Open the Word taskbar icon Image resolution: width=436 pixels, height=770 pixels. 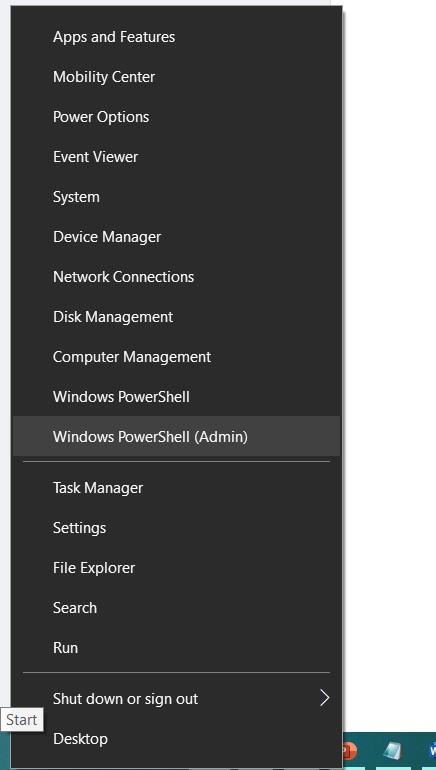tap(431, 751)
